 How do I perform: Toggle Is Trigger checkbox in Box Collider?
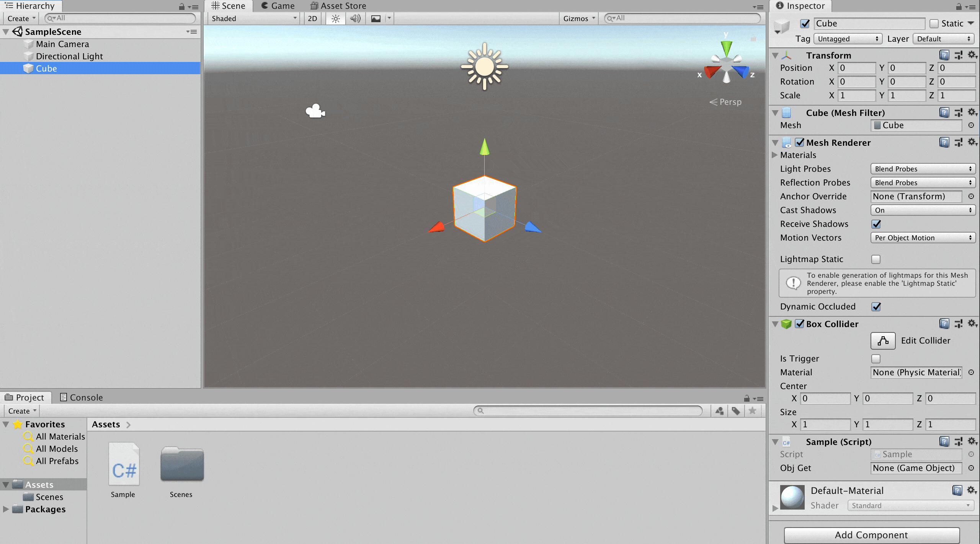(x=875, y=358)
